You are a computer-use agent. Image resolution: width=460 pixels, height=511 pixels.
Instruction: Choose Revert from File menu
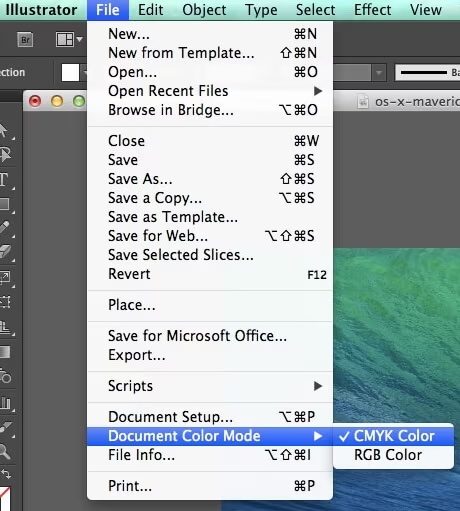tap(210, 274)
